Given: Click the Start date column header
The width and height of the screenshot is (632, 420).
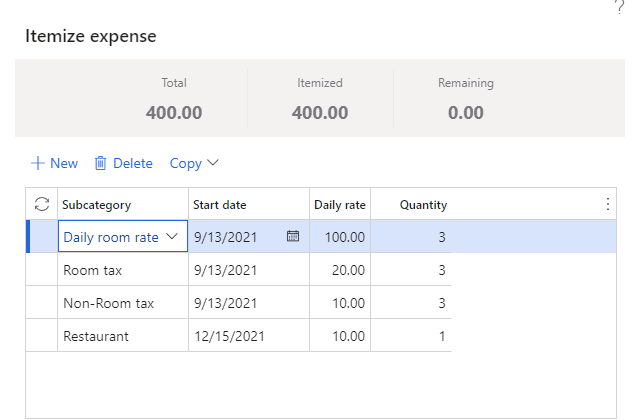Looking at the screenshot, I should point(220,205).
